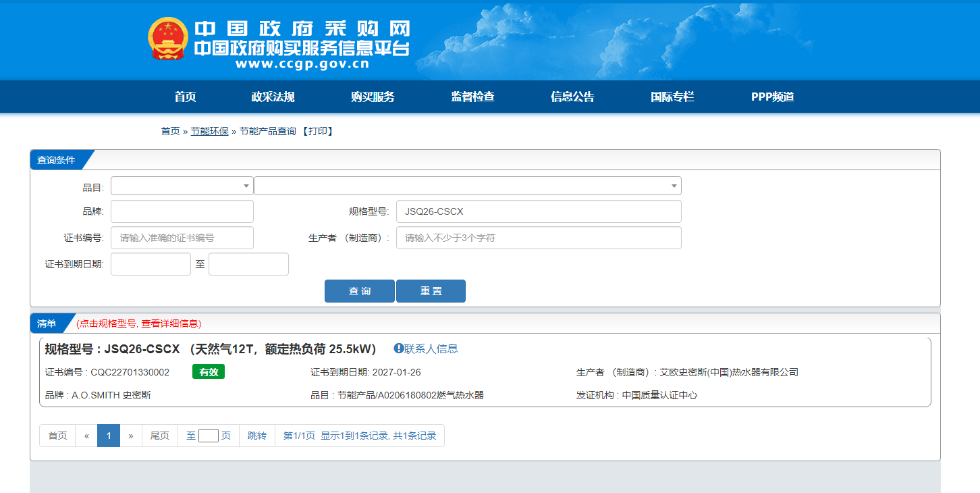Click the 【打印】 print link
The width and height of the screenshot is (980, 493).
[317, 131]
